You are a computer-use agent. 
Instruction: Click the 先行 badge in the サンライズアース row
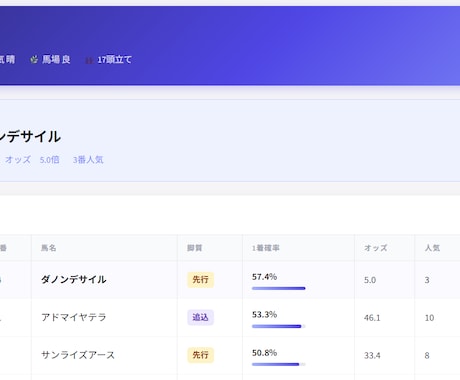pyautogui.click(x=200, y=355)
